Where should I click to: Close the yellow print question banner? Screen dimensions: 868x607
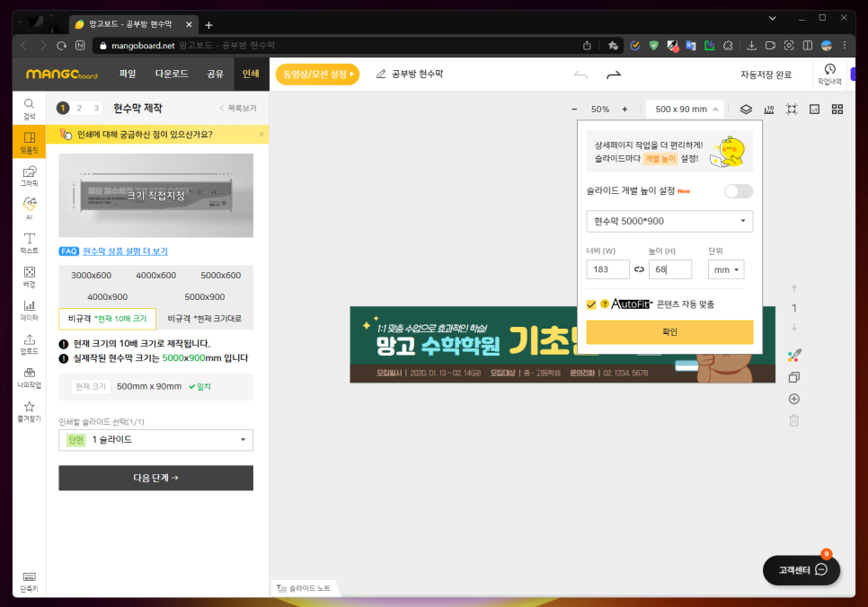261,135
